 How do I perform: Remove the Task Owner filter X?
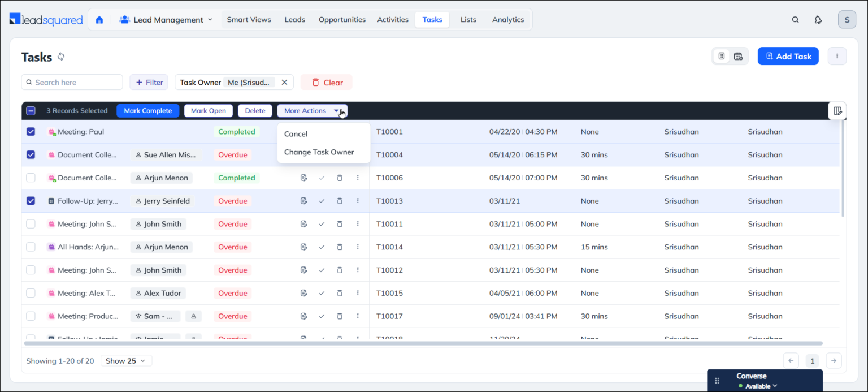click(284, 83)
